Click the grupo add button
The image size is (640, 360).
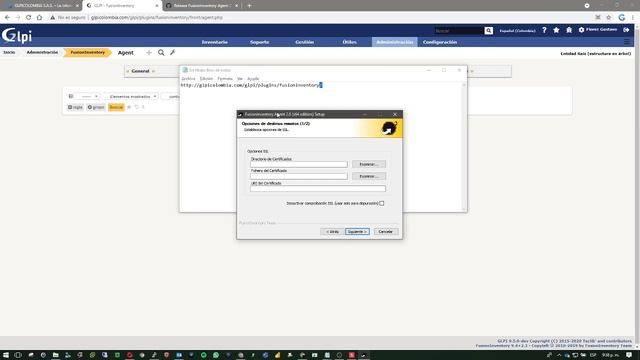coord(96,107)
